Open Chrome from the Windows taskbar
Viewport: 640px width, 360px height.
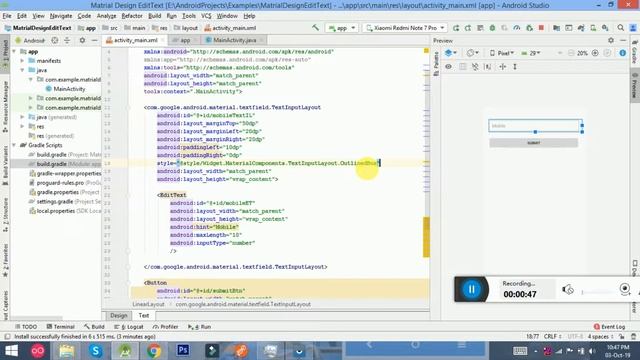[154, 351]
